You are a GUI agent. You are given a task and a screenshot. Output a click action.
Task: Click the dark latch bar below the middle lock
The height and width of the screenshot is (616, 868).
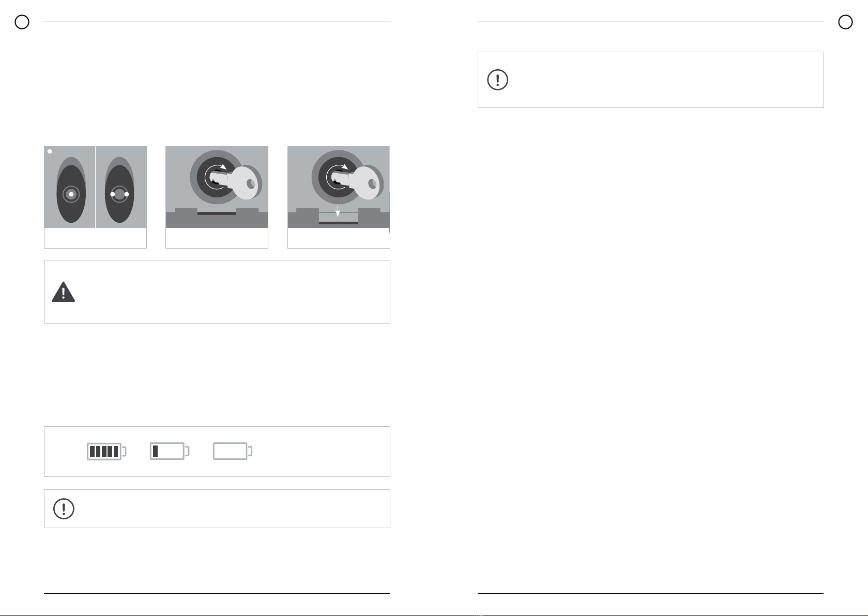(x=217, y=213)
